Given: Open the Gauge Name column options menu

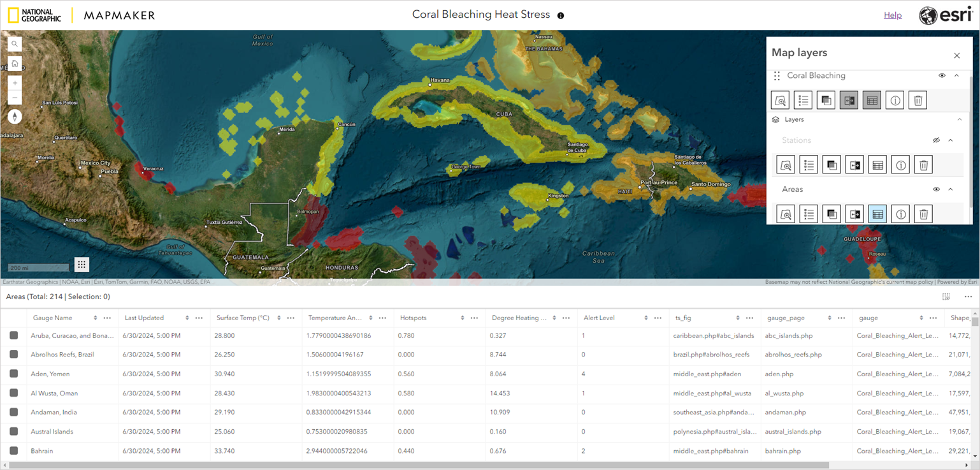Looking at the screenshot, I should [x=107, y=317].
